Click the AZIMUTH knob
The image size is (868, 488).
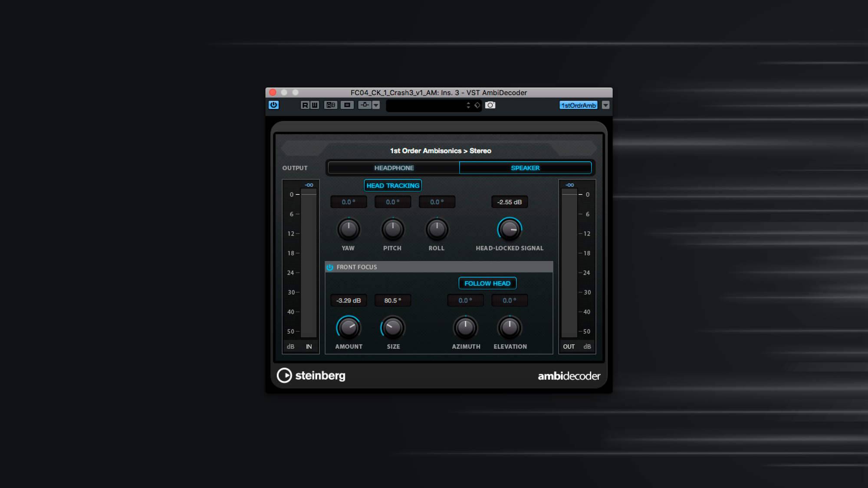click(466, 328)
